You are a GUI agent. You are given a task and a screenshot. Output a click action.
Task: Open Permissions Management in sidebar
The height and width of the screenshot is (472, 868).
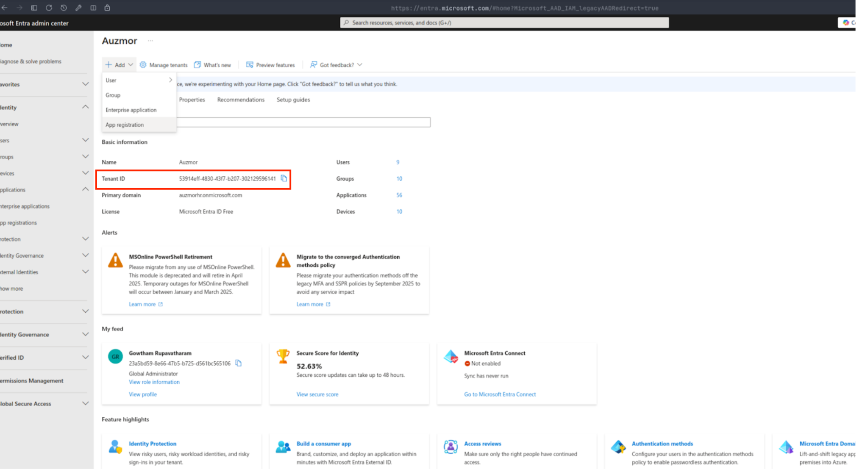[x=32, y=380]
